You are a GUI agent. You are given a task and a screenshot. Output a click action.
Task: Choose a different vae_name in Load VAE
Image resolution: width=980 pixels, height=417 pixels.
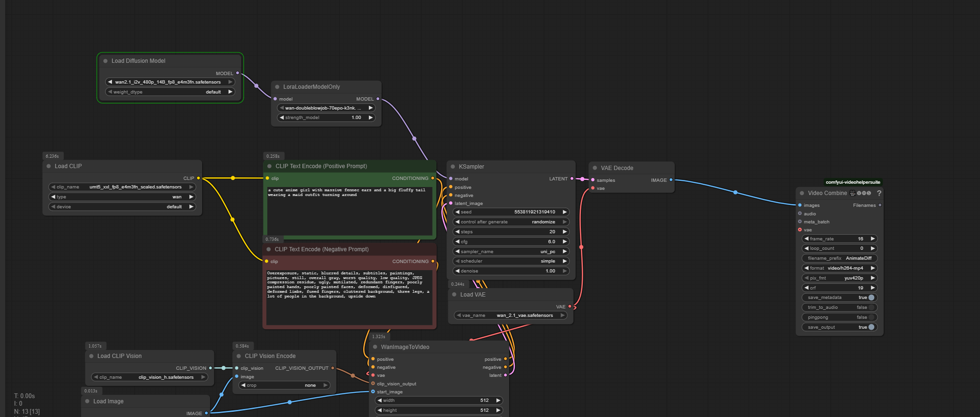[x=511, y=315]
